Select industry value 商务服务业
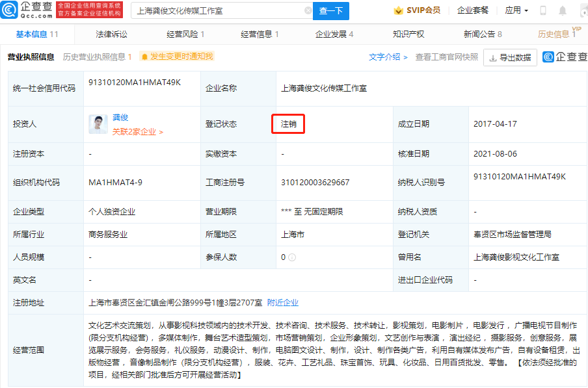The width and height of the screenshot is (588, 388). click(107, 235)
